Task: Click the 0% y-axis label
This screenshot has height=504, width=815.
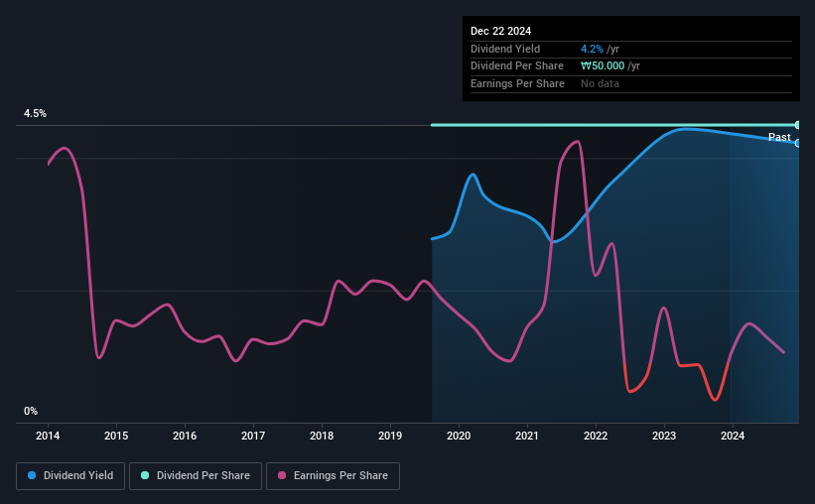Action: click(31, 411)
